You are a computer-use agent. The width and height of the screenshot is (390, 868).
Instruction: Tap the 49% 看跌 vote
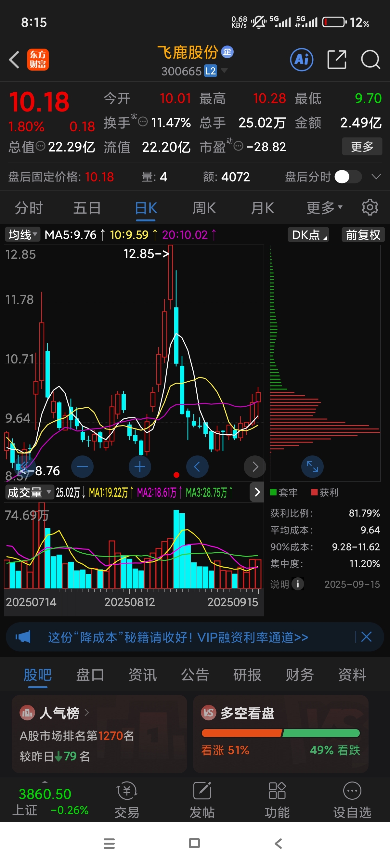(x=335, y=750)
